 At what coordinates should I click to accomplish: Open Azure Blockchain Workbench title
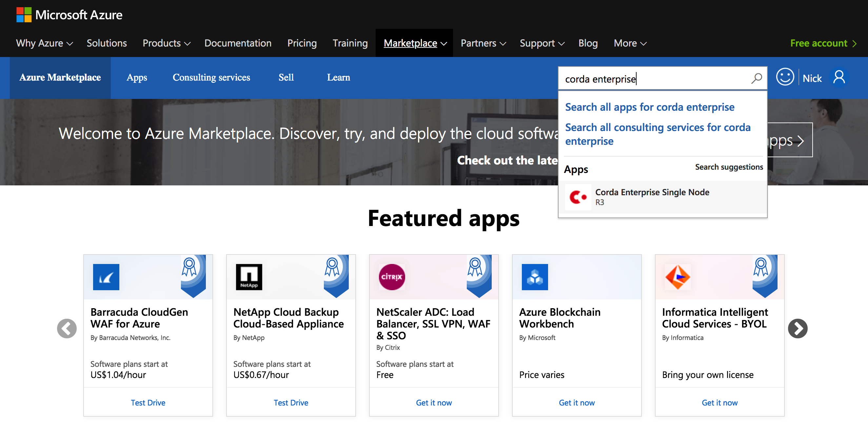[559, 317]
